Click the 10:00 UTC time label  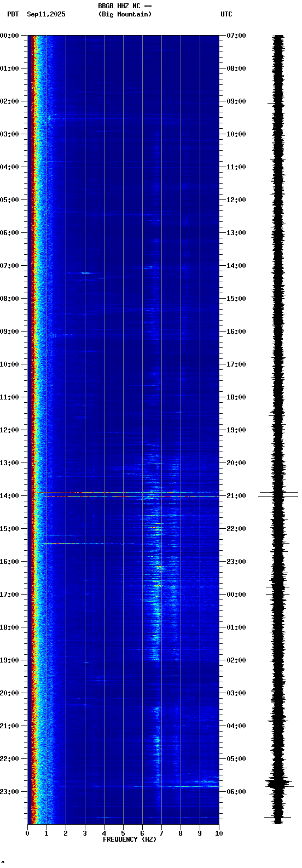coord(236,134)
